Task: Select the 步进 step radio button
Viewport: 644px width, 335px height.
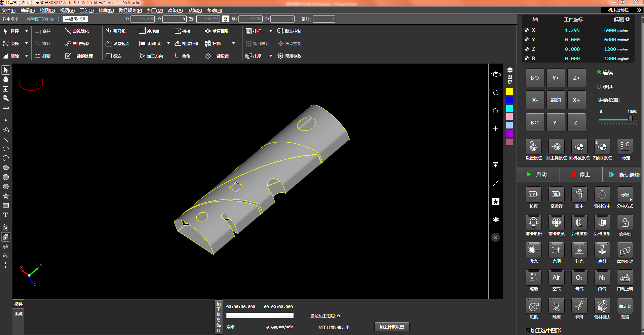Action: (599, 87)
